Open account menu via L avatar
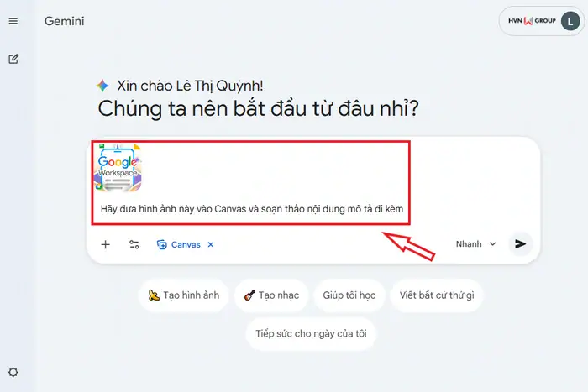 (x=570, y=21)
